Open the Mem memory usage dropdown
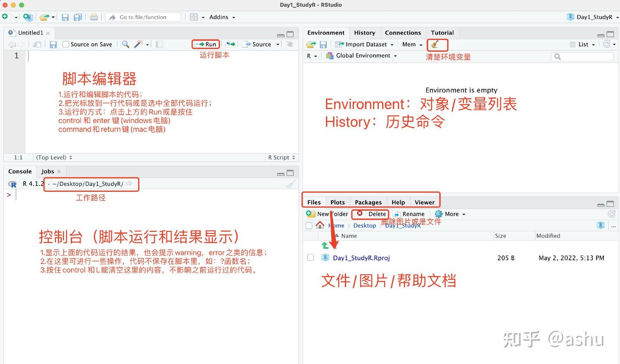 (x=412, y=44)
